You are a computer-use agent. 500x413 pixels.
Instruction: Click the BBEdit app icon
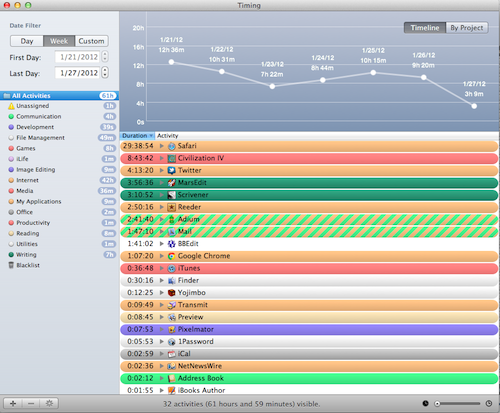[x=172, y=244]
